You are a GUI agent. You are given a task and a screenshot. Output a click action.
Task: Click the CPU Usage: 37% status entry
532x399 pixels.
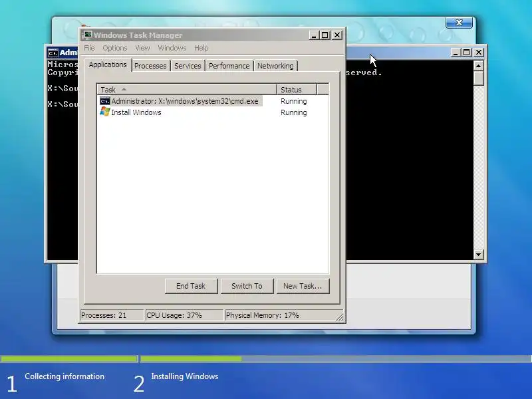coord(185,315)
